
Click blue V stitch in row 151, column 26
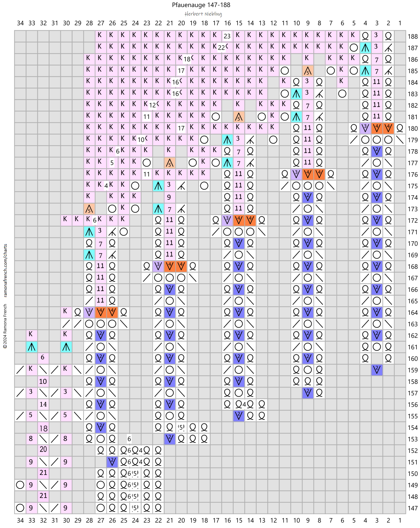pos(112,462)
